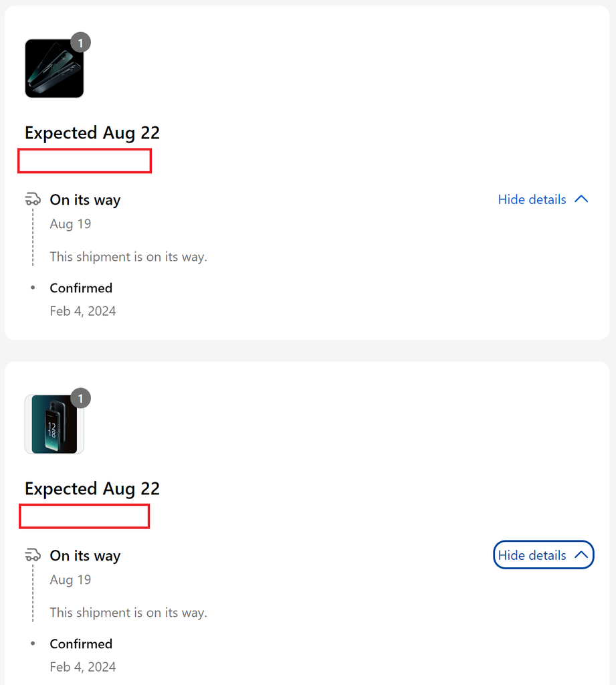Click 'On its way' status in first card
Screen dimensions: 616x685
(x=85, y=199)
